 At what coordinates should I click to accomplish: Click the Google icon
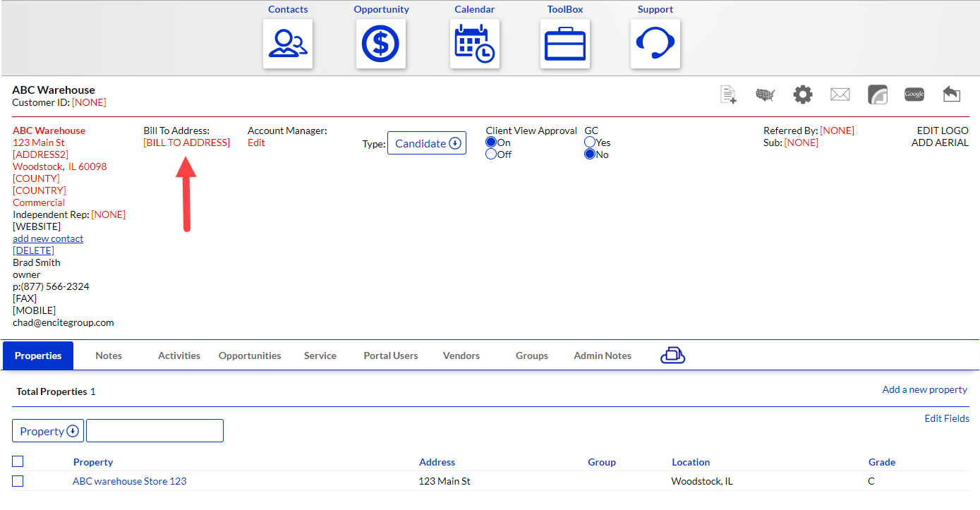coord(914,95)
